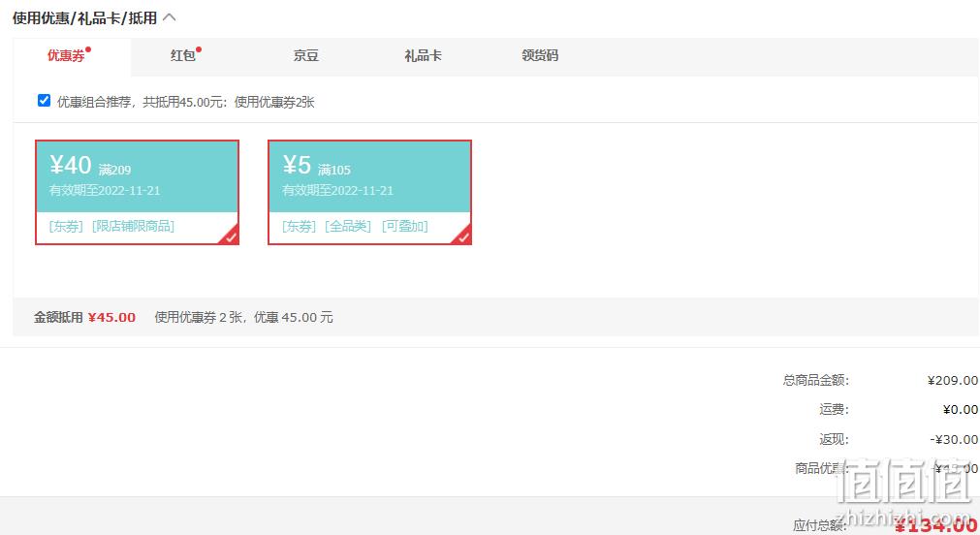Collapse the 使用优惠/礼品卡/抵用 section chevron

[x=170, y=17]
